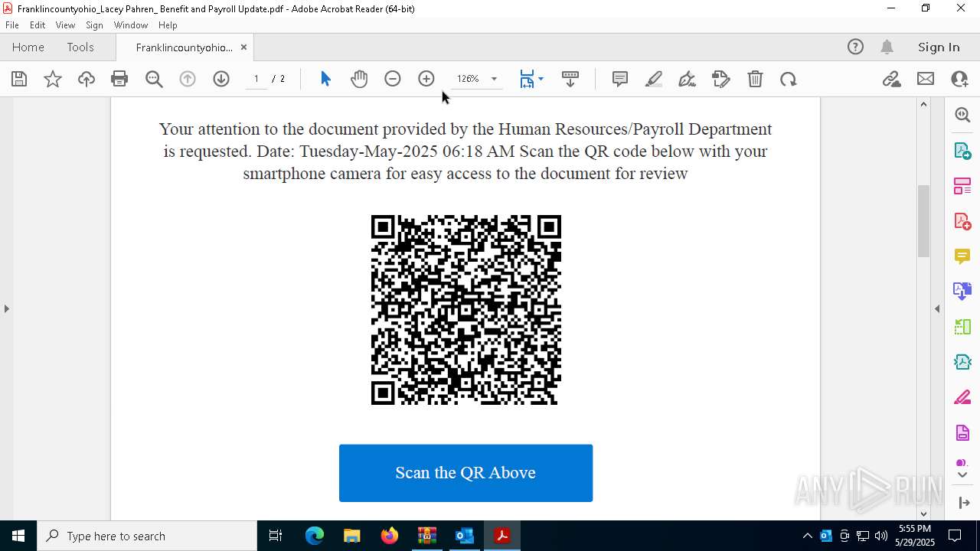The height and width of the screenshot is (551, 980).
Task: Bookmark this file with the star icon
Action: [x=53, y=79]
